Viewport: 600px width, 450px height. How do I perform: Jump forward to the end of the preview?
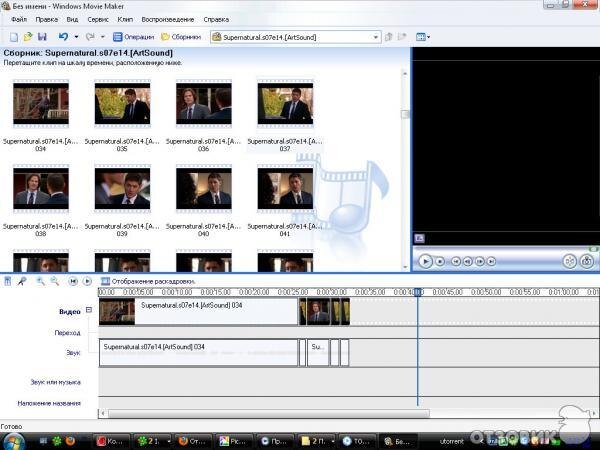[491, 261]
